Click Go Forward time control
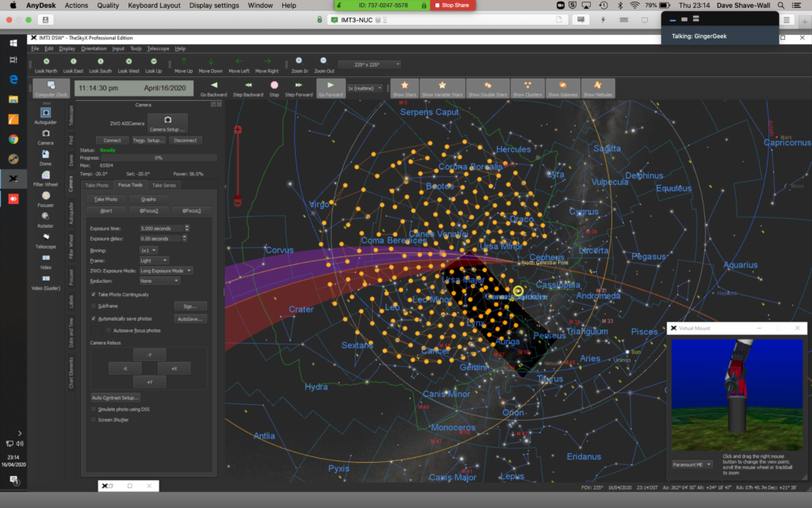 [331, 89]
